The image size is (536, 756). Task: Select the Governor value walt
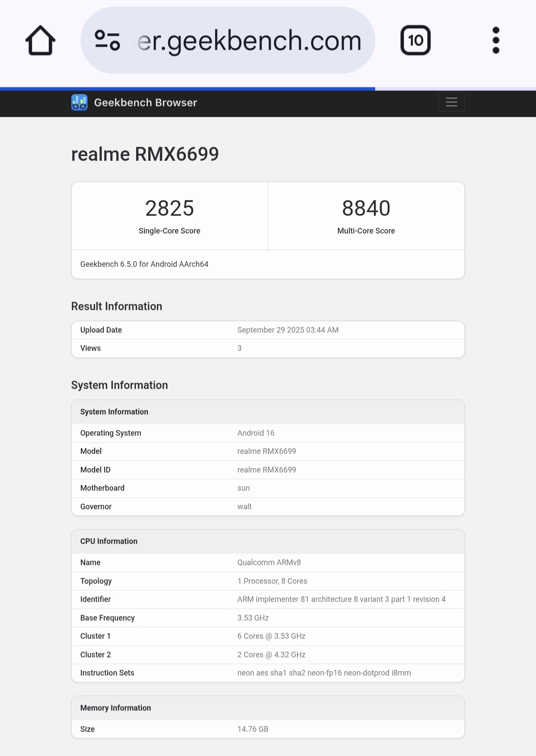click(244, 507)
